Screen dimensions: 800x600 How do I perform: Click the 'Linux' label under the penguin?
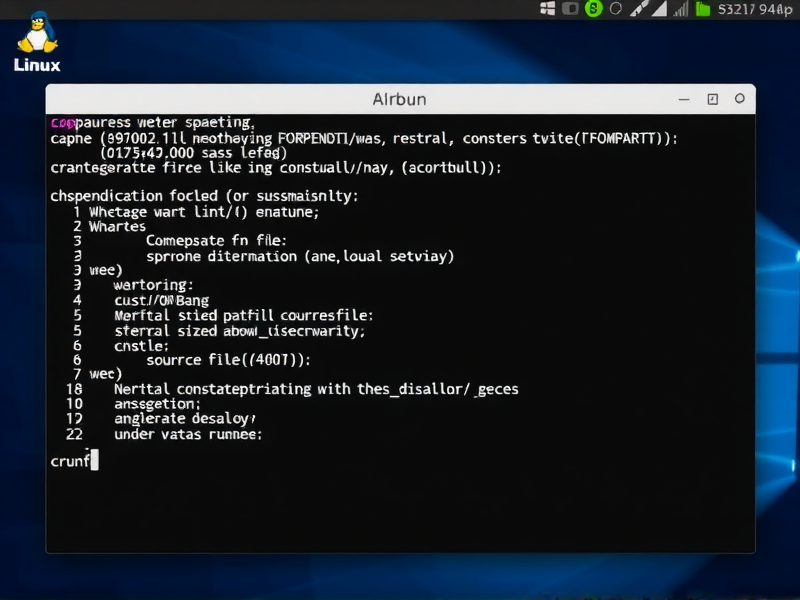pyautogui.click(x=37, y=65)
